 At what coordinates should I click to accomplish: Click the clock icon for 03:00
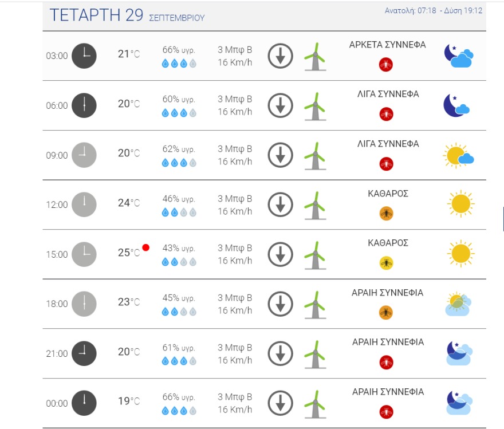[84, 56]
